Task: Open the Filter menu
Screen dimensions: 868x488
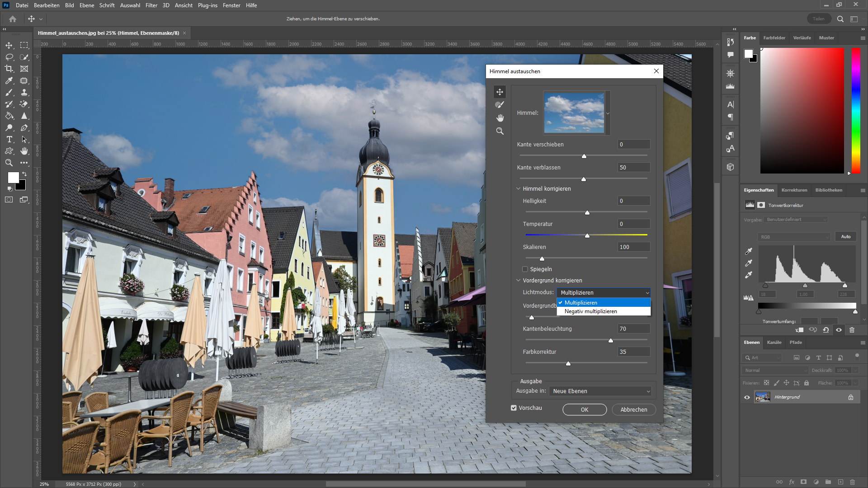Action: tap(151, 5)
